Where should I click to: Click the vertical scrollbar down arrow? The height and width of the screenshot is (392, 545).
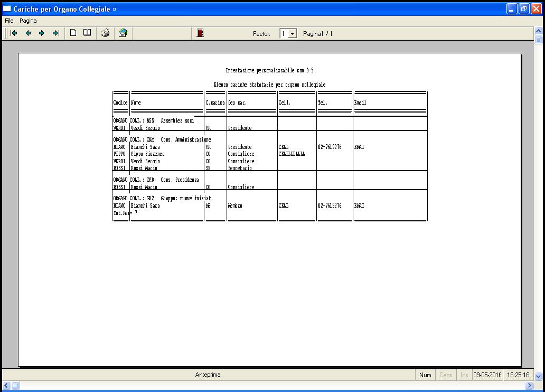[538, 376]
